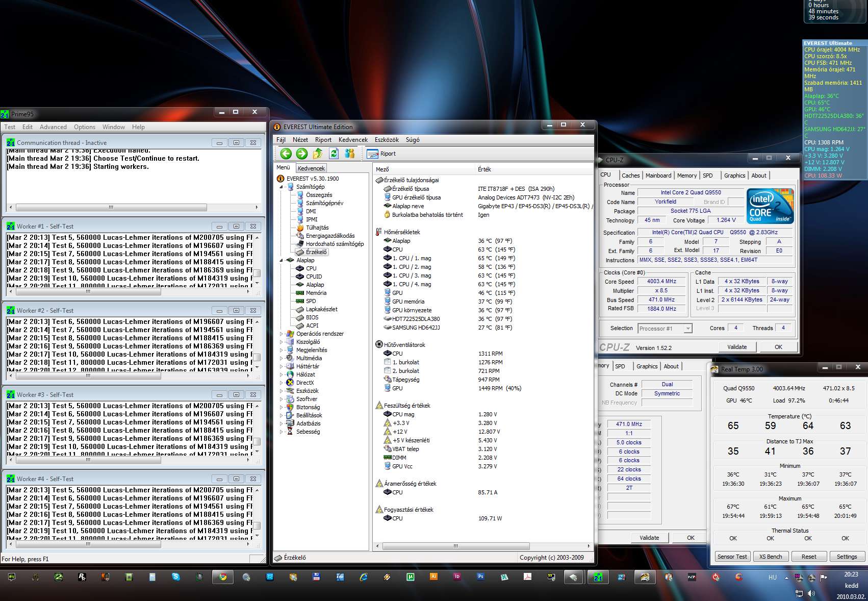The height and width of the screenshot is (601, 868).
Task: Open Google Chrome from the taskbar
Action: tap(223, 577)
